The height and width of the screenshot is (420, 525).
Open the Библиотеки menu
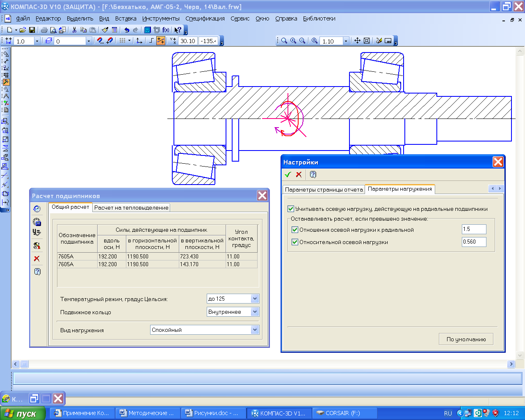(319, 18)
